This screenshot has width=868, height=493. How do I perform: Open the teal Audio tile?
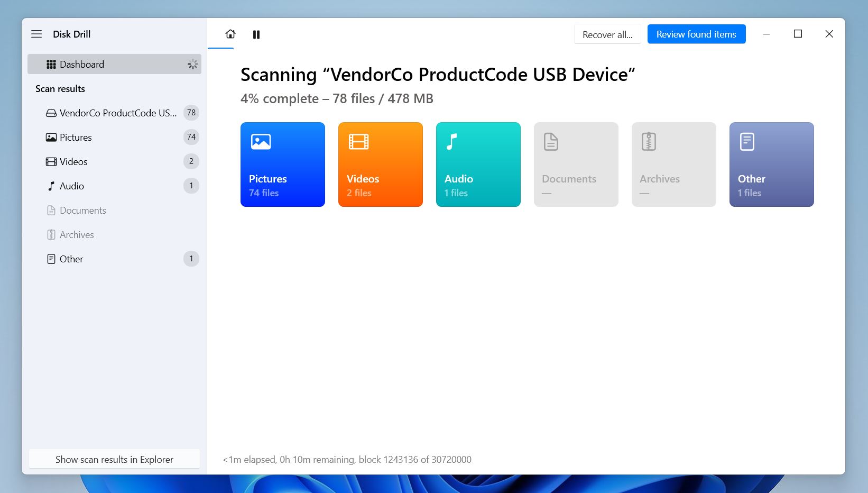[478, 165]
